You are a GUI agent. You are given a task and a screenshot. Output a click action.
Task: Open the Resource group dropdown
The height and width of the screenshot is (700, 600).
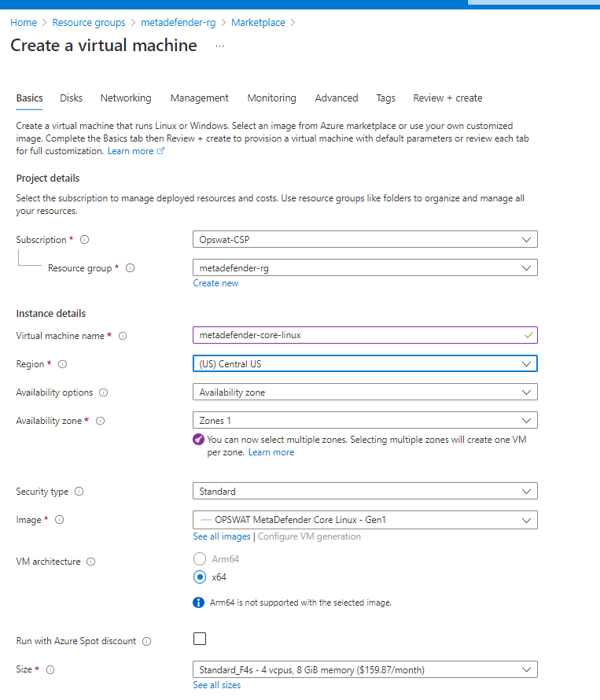pos(365,268)
